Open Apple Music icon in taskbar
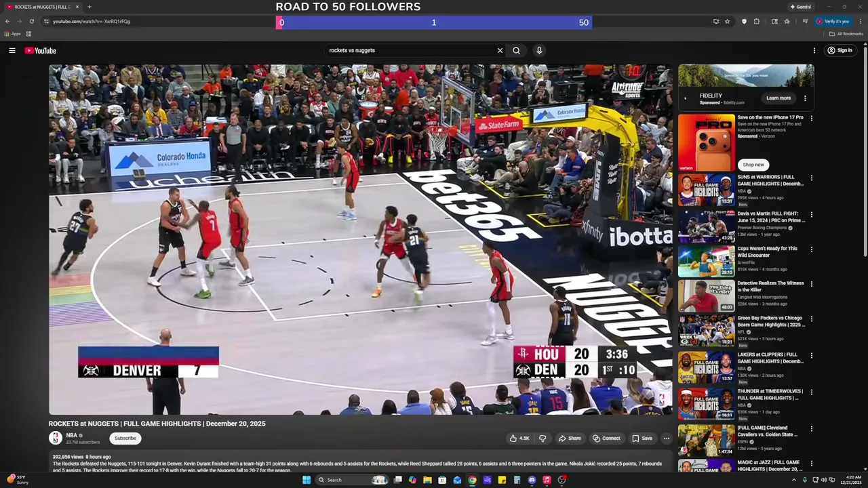This screenshot has height=488, width=868. coord(547,480)
